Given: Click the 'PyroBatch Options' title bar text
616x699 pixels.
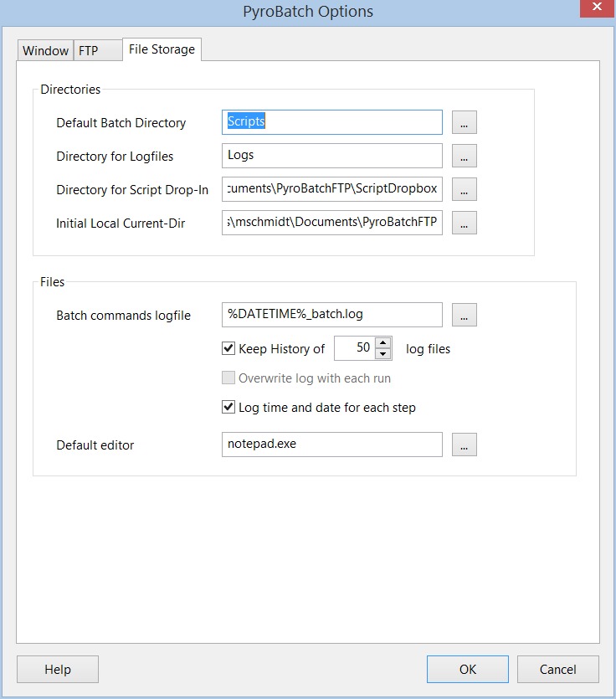Looking at the screenshot, I should tap(308, 12).
